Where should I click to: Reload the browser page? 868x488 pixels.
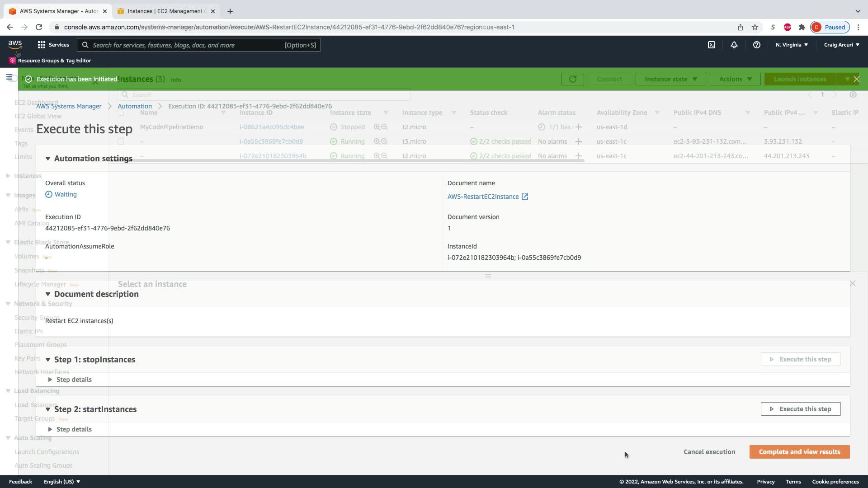(x=39, y=27)
